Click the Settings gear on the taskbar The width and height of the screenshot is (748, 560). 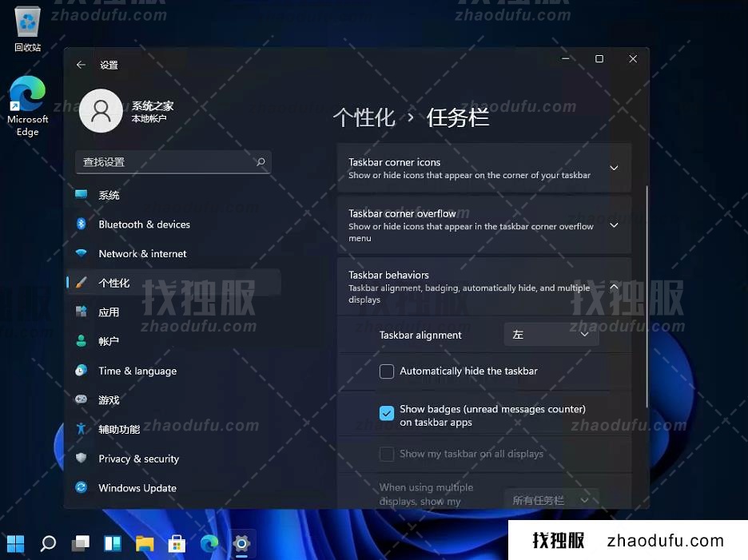(242, 543)
